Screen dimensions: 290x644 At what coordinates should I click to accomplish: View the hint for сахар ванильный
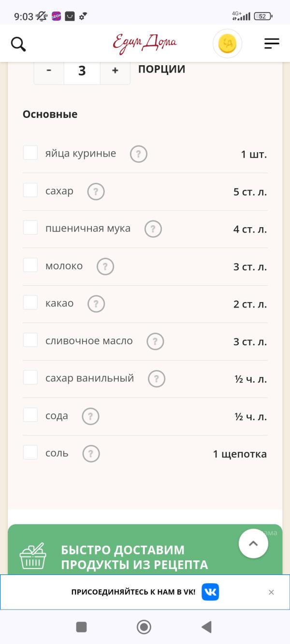click(157, 379)
